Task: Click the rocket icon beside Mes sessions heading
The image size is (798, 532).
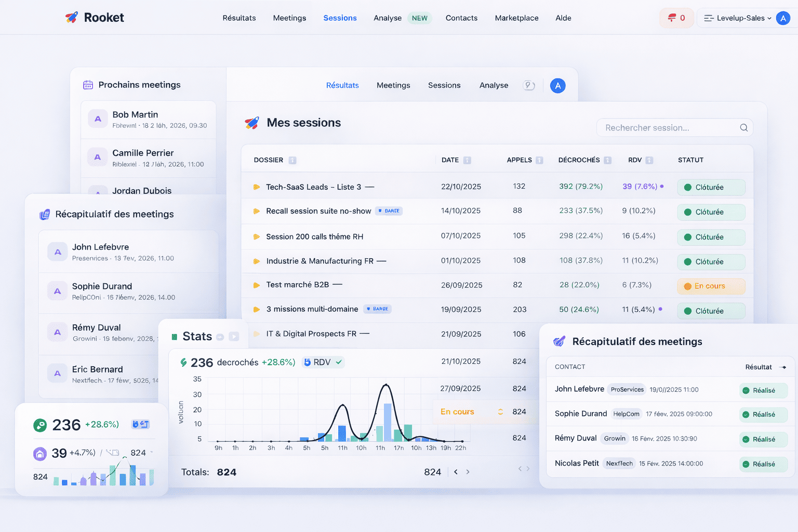Action: 252,123
